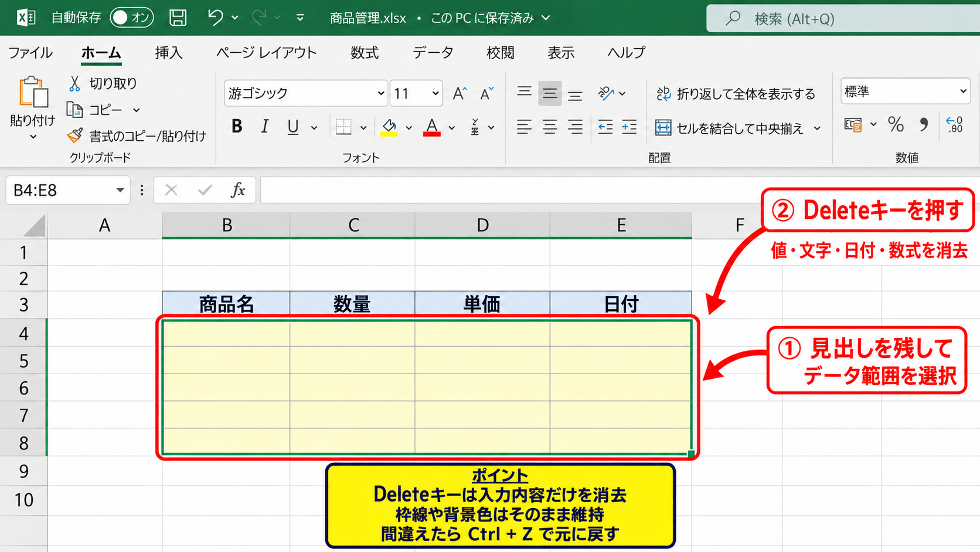Toggle underline formatting

click(293, 127)
